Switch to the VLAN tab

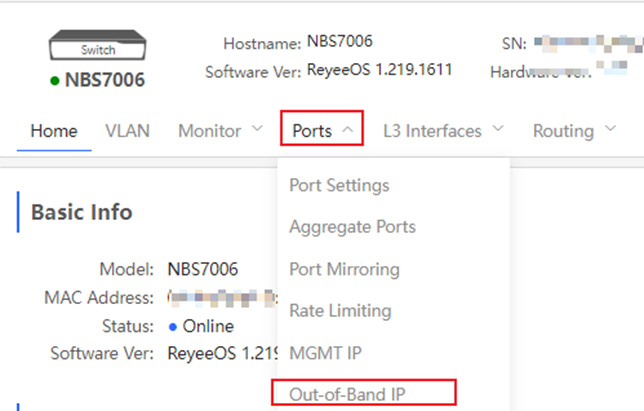[x=127, y=131]
